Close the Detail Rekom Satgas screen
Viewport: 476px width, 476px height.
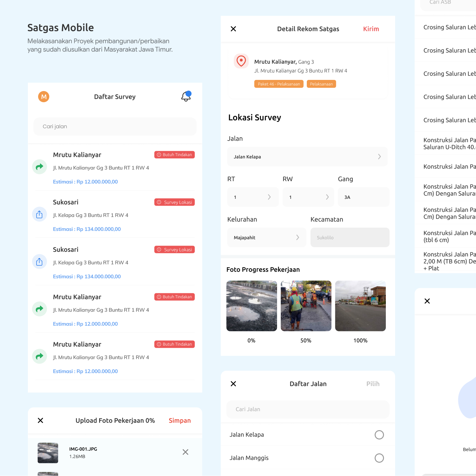233,29
